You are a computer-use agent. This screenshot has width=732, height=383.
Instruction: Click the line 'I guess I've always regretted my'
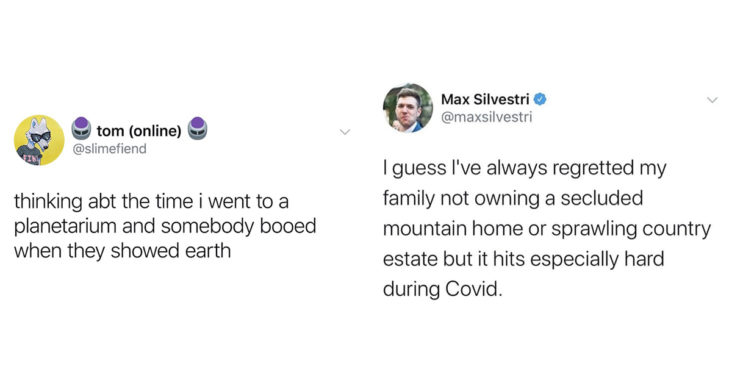[525, 168]
